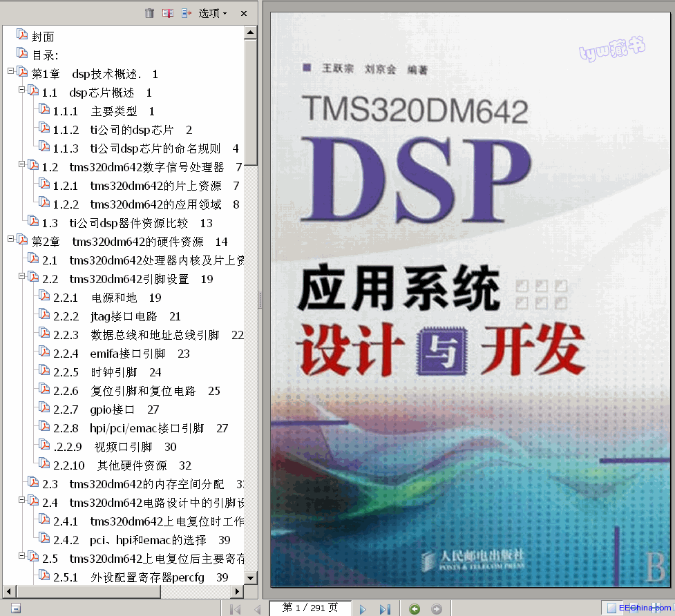
Task: Click the status bar icon at bottom left
Action: pos(15,608)
